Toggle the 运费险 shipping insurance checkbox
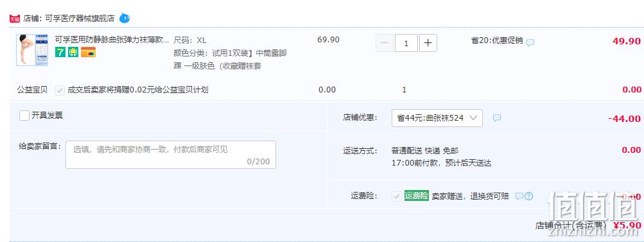The width and height of the screenshot is (644, 242). click(396, 196)
